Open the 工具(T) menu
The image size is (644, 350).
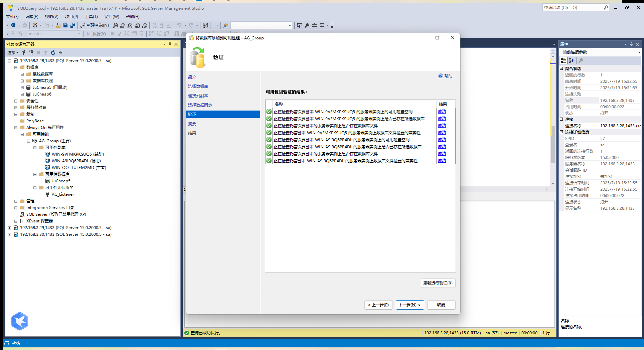(x=91, y=16)
